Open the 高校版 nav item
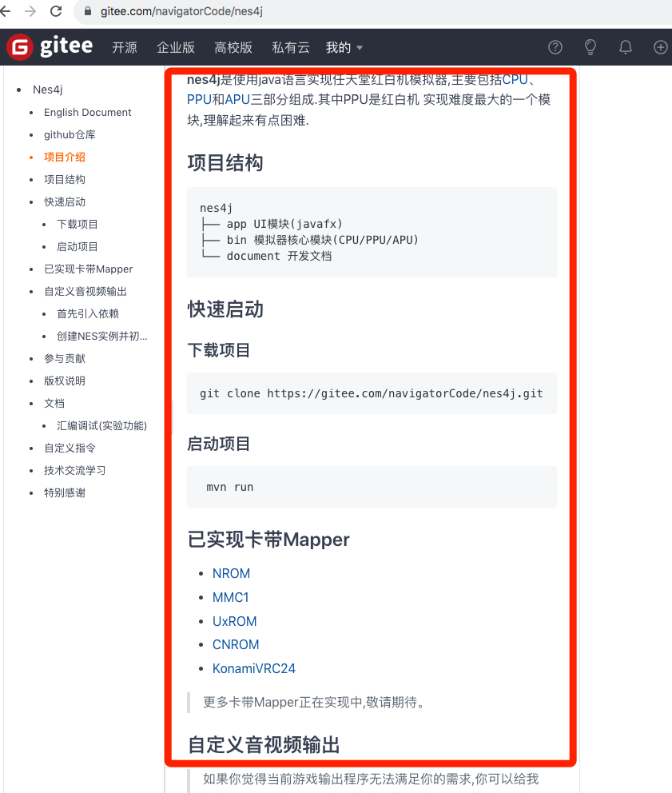Image resolution: width=672 pixels, height=793 pixels. tap(233, 47)
